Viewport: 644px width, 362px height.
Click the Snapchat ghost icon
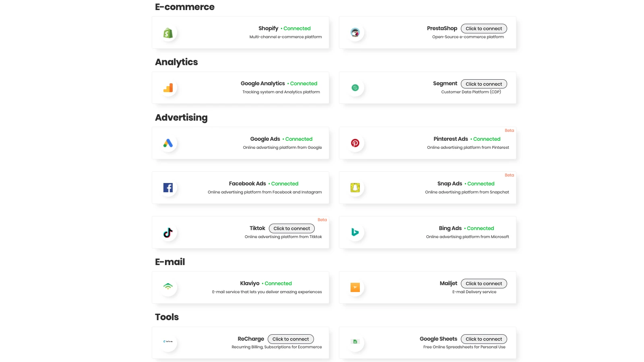[355, 188]
